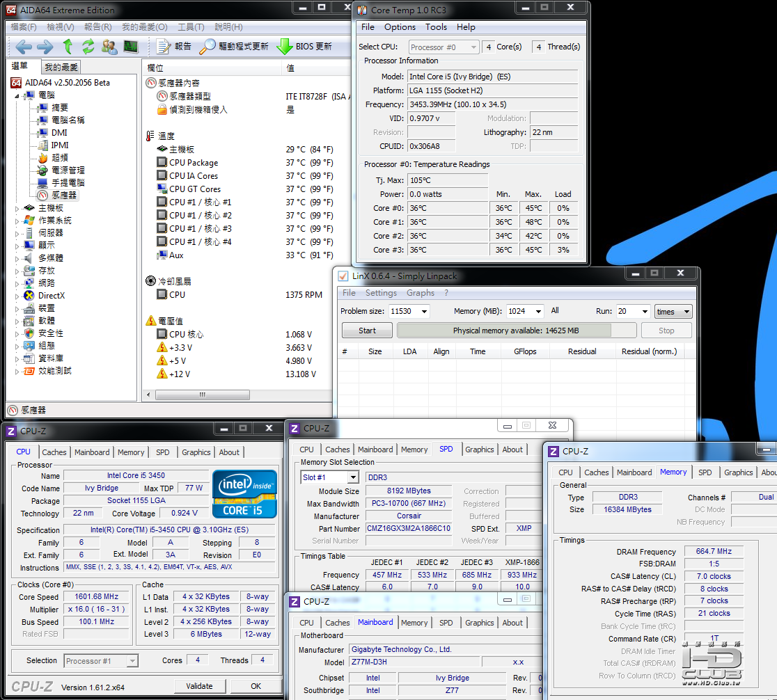777x700 pixels.
Task: Click the 驅動程式更新 magnifier icon
Action: pyautogui.click(x=207, y=47)
